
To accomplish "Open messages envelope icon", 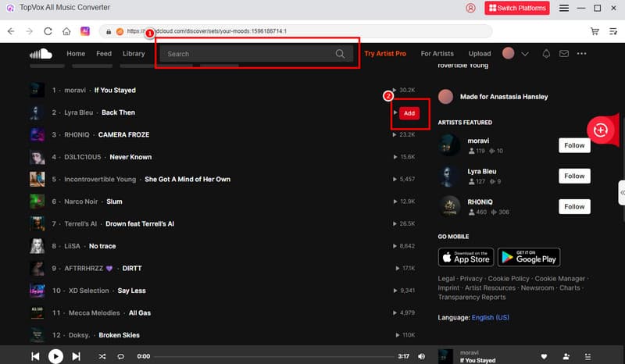I will click(563, 53).
